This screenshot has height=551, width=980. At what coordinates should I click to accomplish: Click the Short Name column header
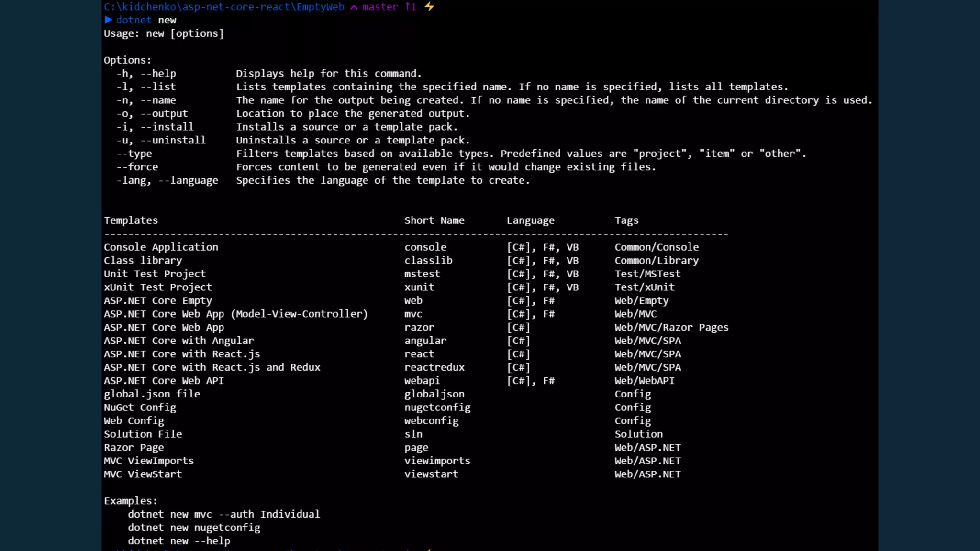coord(434,220)
